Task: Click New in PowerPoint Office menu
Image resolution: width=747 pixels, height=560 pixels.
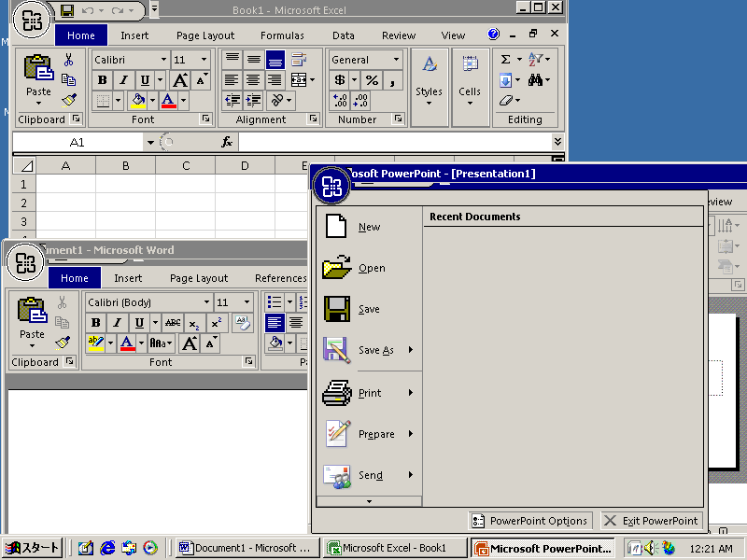Action: [369, 227]
